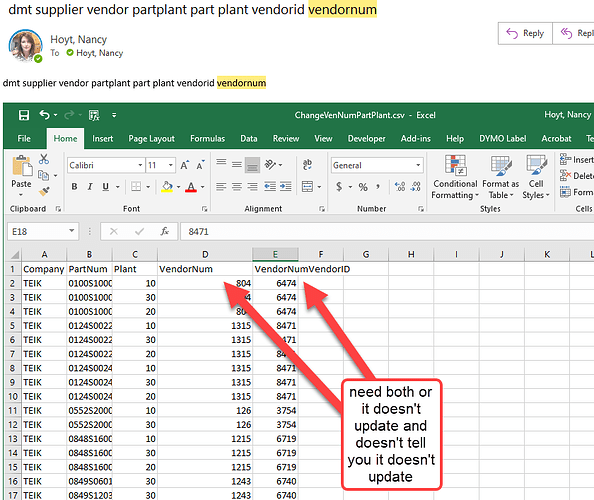Undo the last action
Image resolution: width=594 pixels, height=500 pixels.
point(45,114)
